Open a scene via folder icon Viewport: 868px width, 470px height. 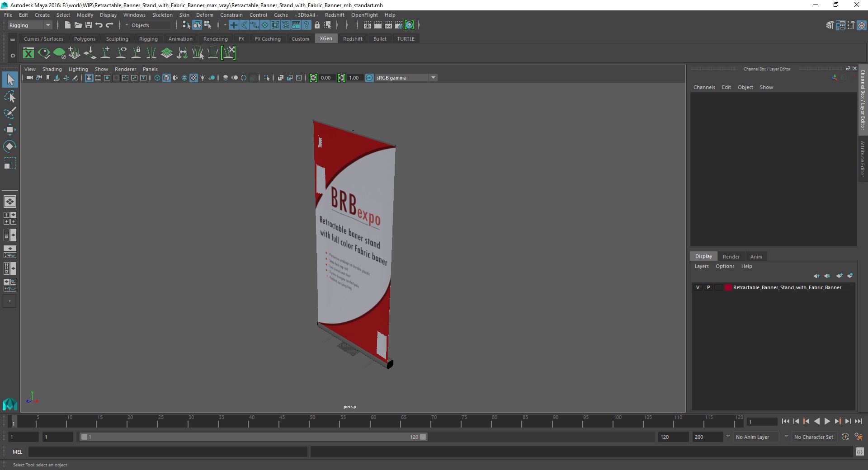tap(78, 25)
